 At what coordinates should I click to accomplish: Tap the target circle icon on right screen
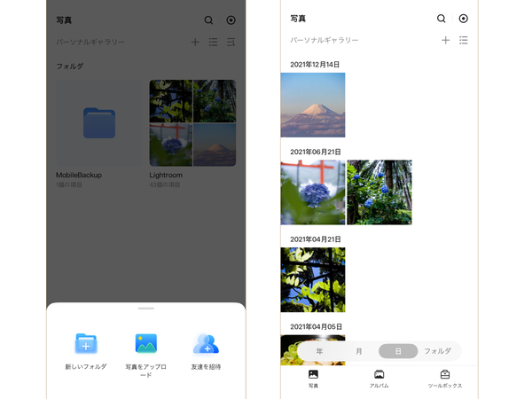[x=464, y=19]
